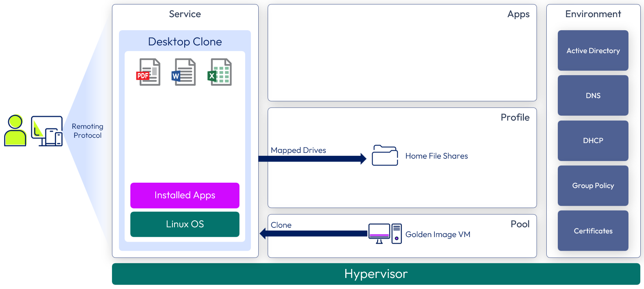Select the Linux OS layer box
Image resolution: width=644 pixels, height=289 pixels.
pyautogui.click(x=185, y=224)
